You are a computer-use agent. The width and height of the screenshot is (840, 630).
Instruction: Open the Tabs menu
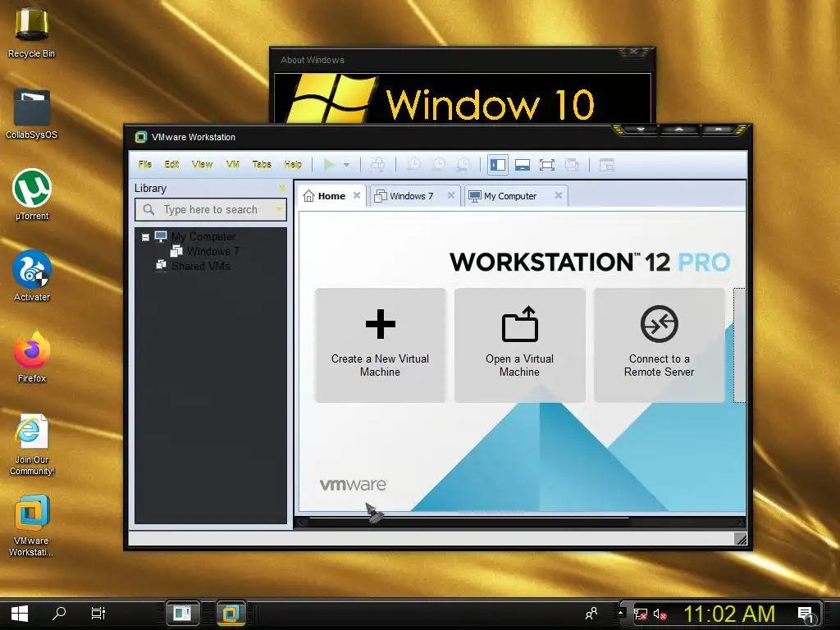pyautogui.click(x=262, y=164)
